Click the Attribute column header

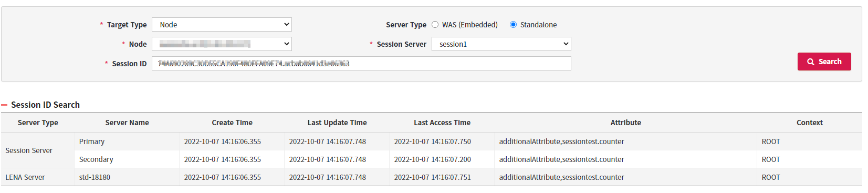[625, 123]
